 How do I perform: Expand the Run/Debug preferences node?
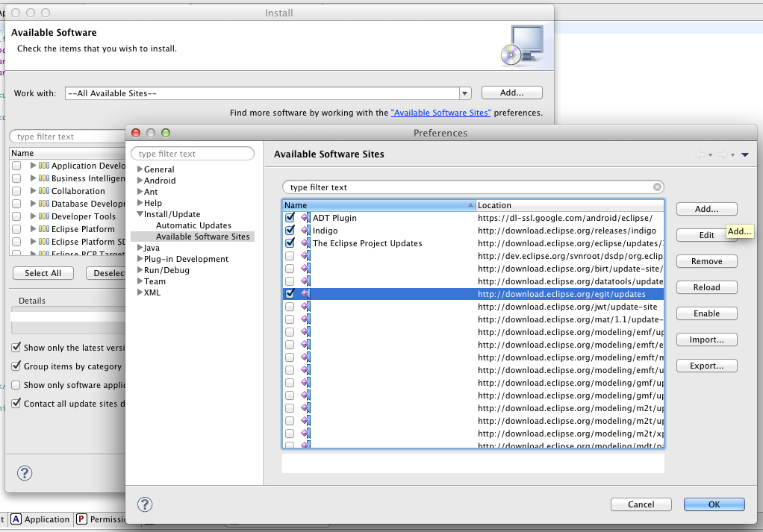(x=140, y=270)
